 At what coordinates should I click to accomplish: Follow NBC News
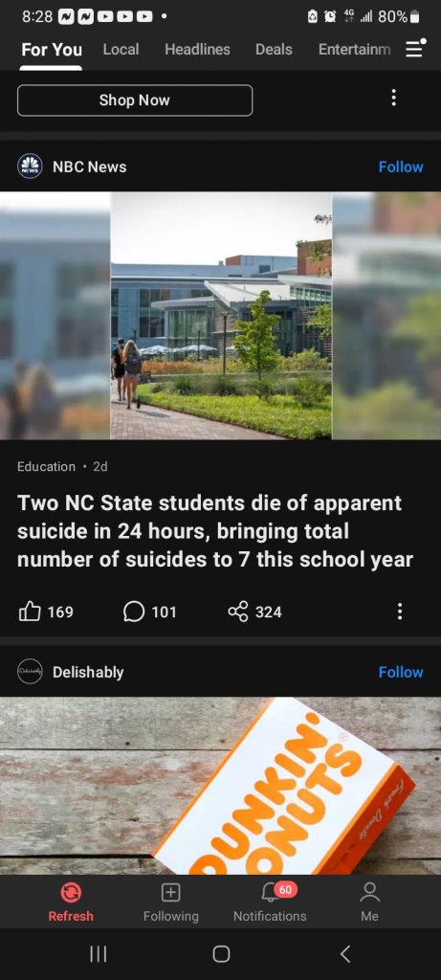tap(401, 167)
